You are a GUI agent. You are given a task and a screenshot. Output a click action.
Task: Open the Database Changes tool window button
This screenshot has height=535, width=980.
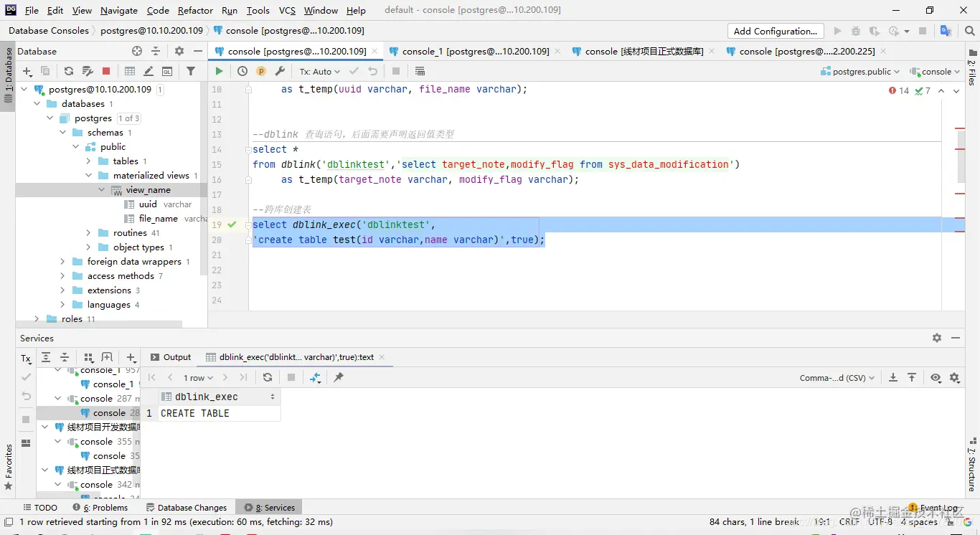coord(185,507)
